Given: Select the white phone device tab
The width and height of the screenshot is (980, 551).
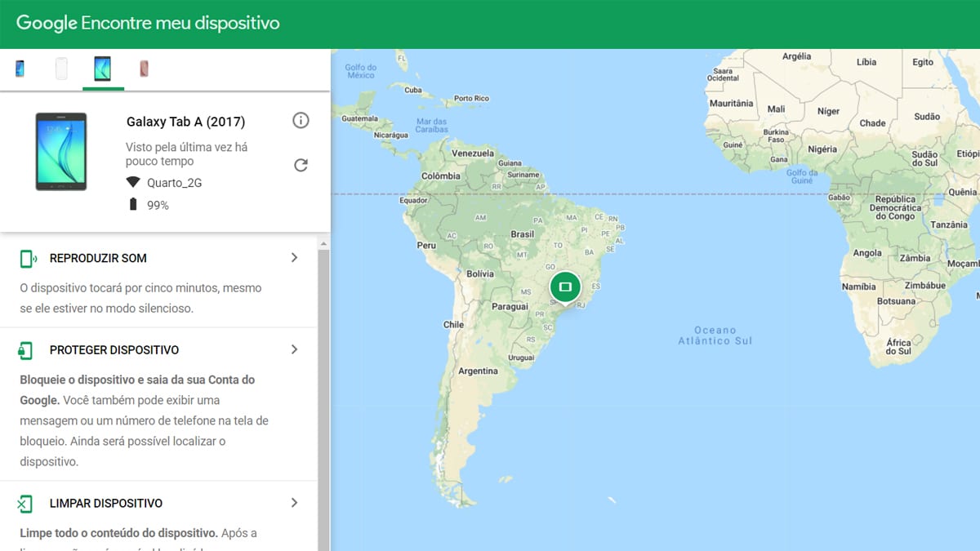Looking at the screenshot, I should pyautogui.click(x=61, y=69).
